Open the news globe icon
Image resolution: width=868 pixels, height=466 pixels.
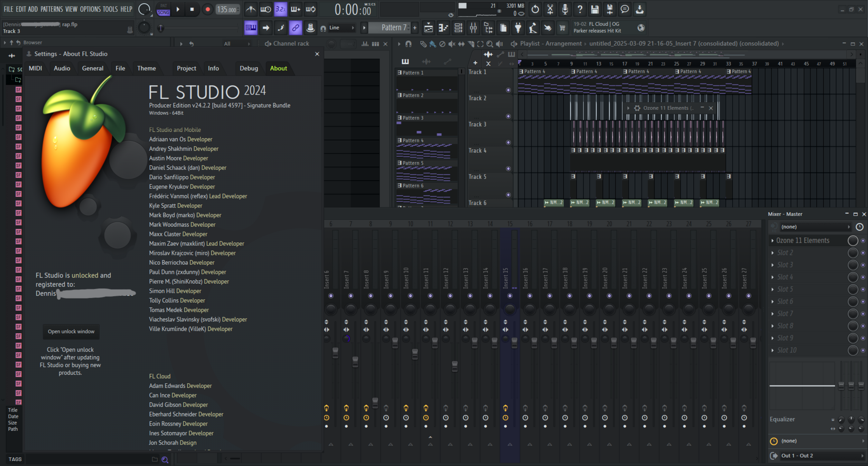(641, 28)
